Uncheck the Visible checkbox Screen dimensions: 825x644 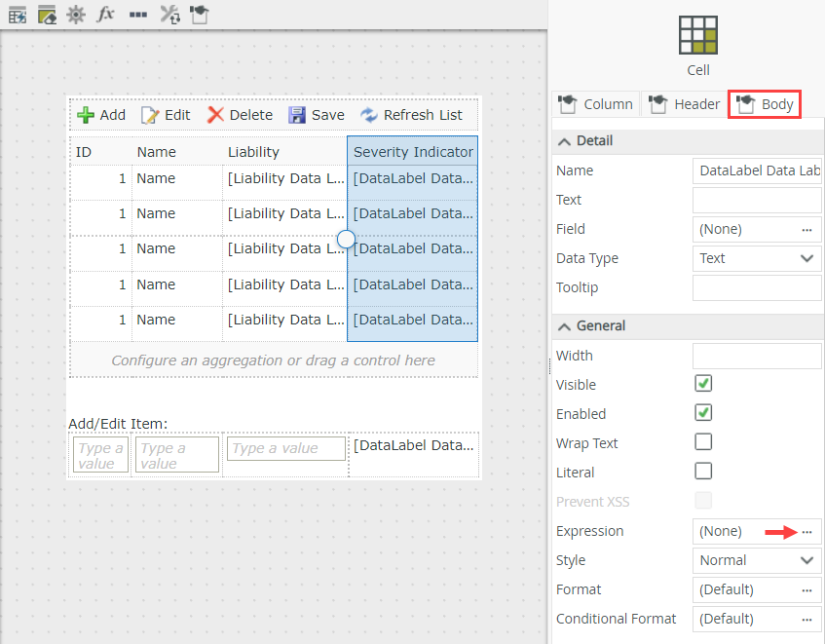pyautogui.click(x=703, y=384)
